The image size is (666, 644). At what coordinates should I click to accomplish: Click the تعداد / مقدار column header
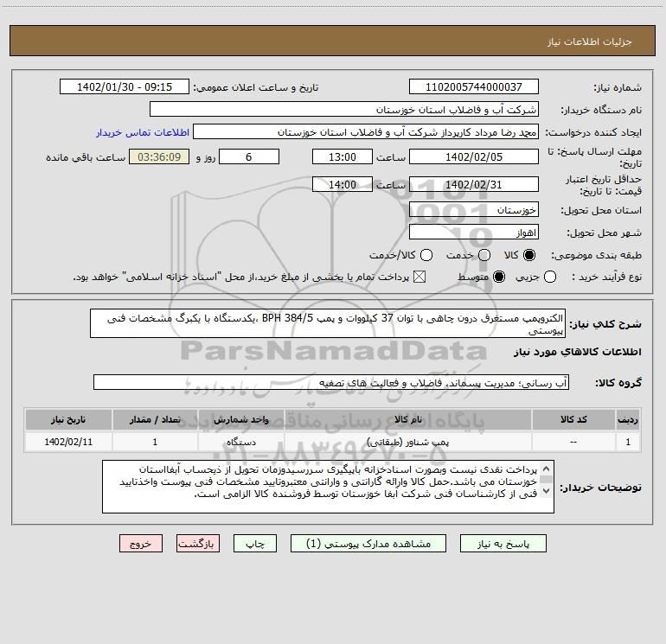point(155,420)
